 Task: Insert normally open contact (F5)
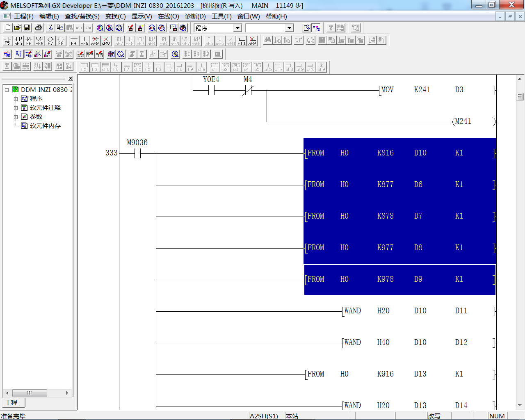click(x=7, y=41)
